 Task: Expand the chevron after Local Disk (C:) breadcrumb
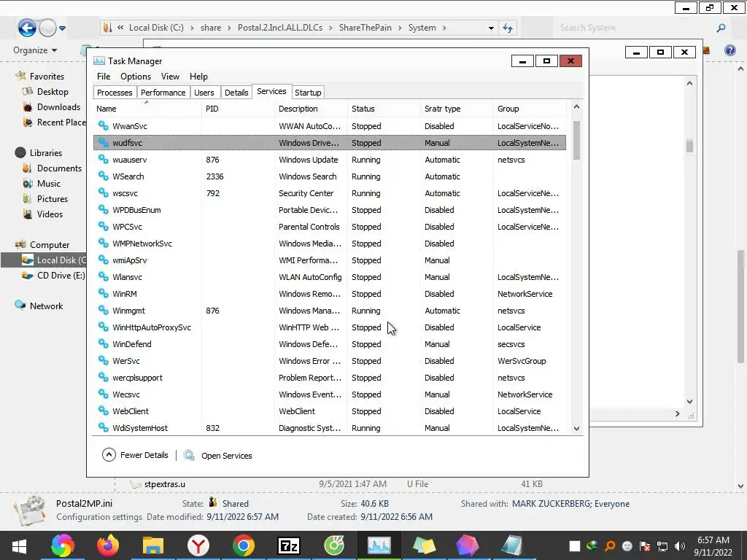pyautogui.click(x=192, y=28)
